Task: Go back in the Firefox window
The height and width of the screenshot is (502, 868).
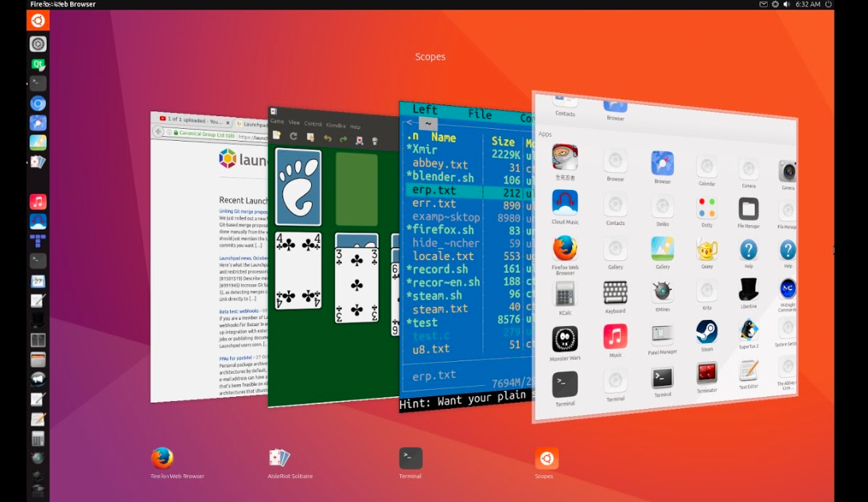Action: 158,131
